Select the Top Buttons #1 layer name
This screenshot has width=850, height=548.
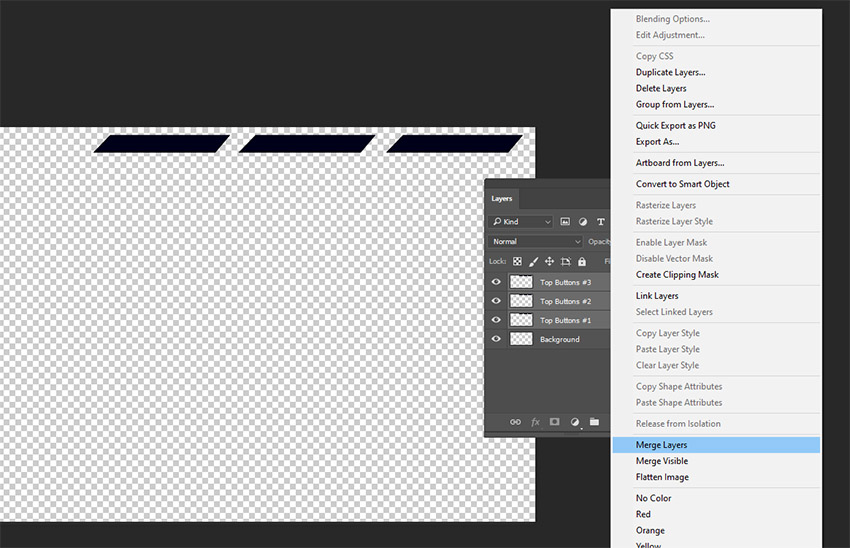coord(565,320)
